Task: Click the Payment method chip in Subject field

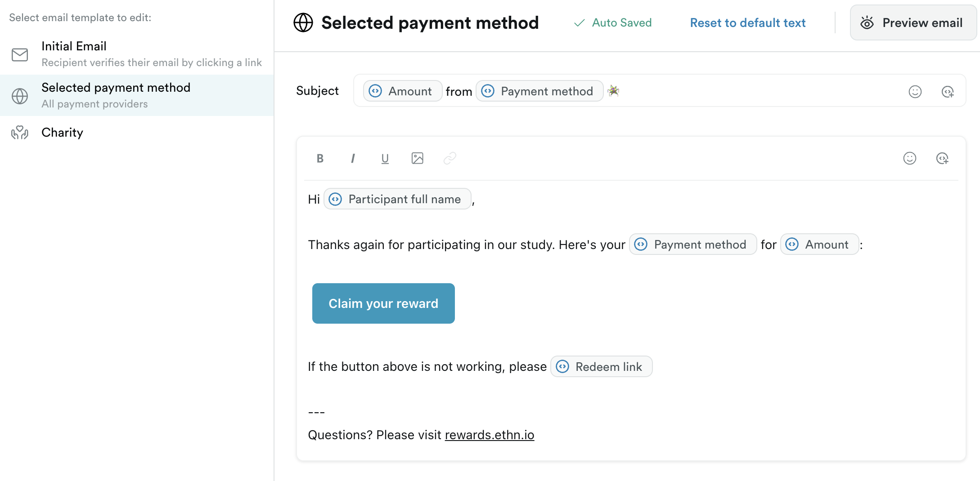Action: click(x=539, y=91)
